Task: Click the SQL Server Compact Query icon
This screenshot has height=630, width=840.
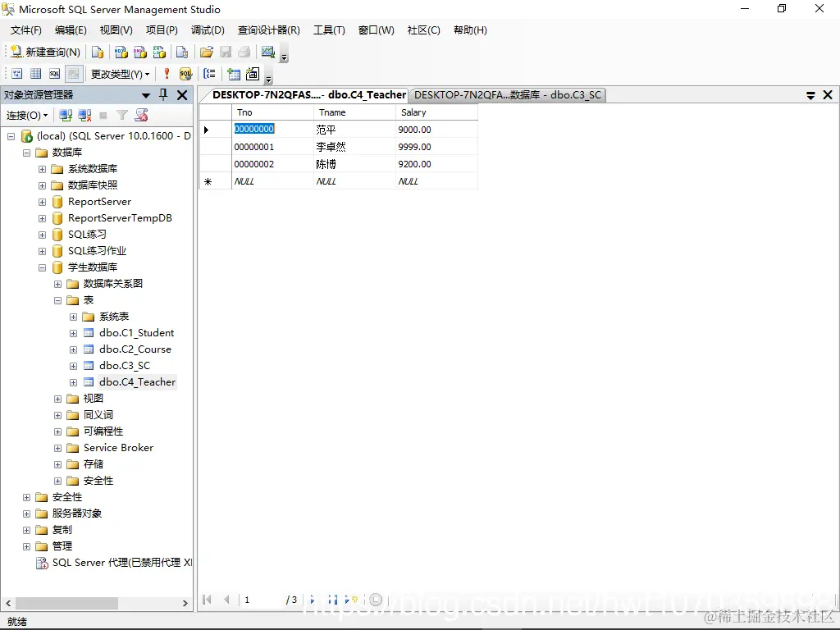Action: click(x=182, y=52)
